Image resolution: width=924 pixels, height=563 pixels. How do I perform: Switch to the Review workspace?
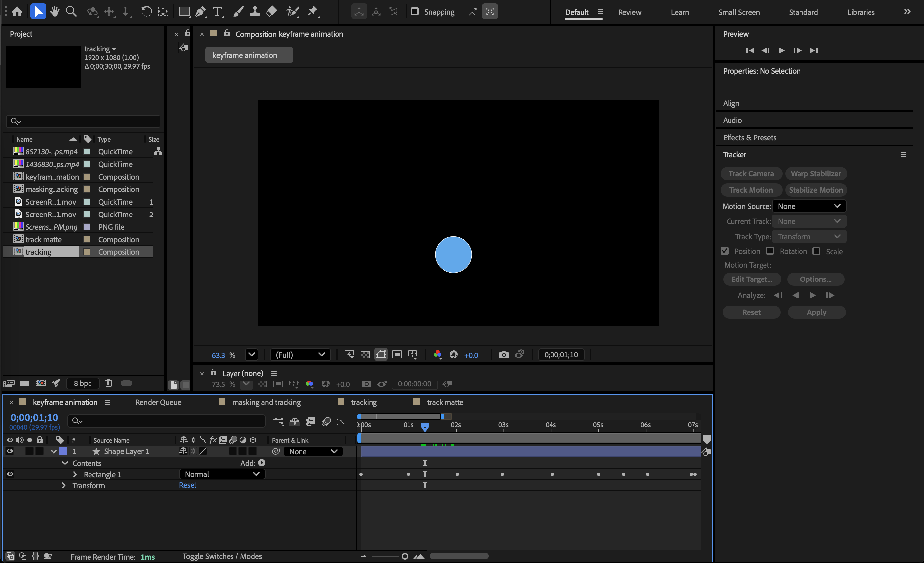click(629, 12)
